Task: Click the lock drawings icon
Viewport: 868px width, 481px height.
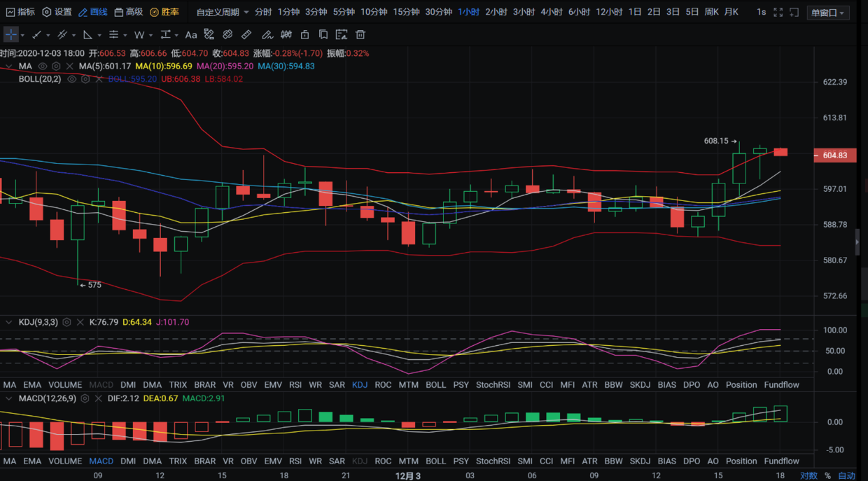Action: [x=304, y=35]
